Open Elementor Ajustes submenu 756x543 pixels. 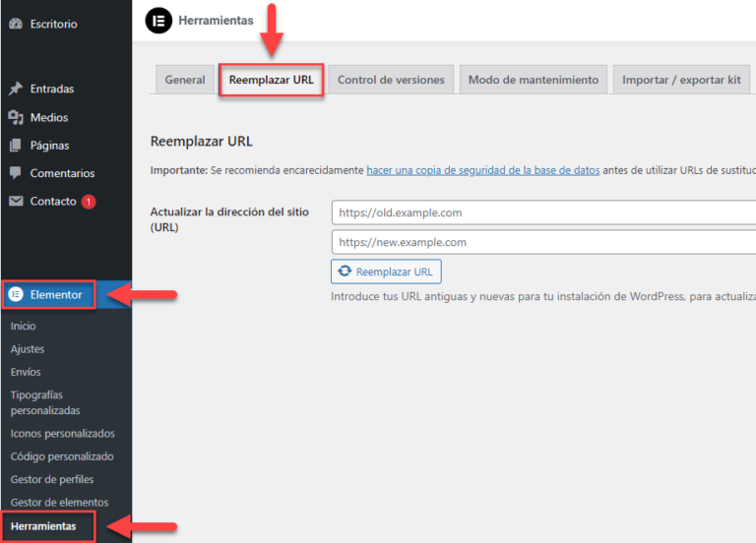click(28, 349)
